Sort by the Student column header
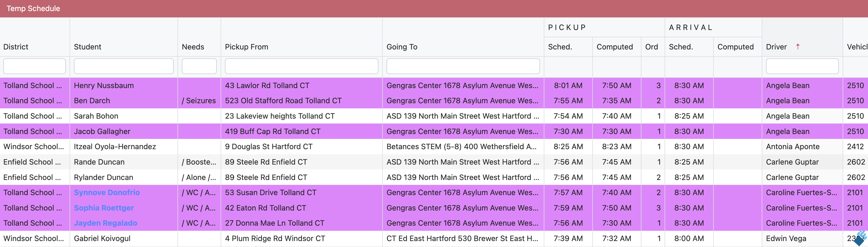This screenshot has height=247, width=868. [88, 47]
